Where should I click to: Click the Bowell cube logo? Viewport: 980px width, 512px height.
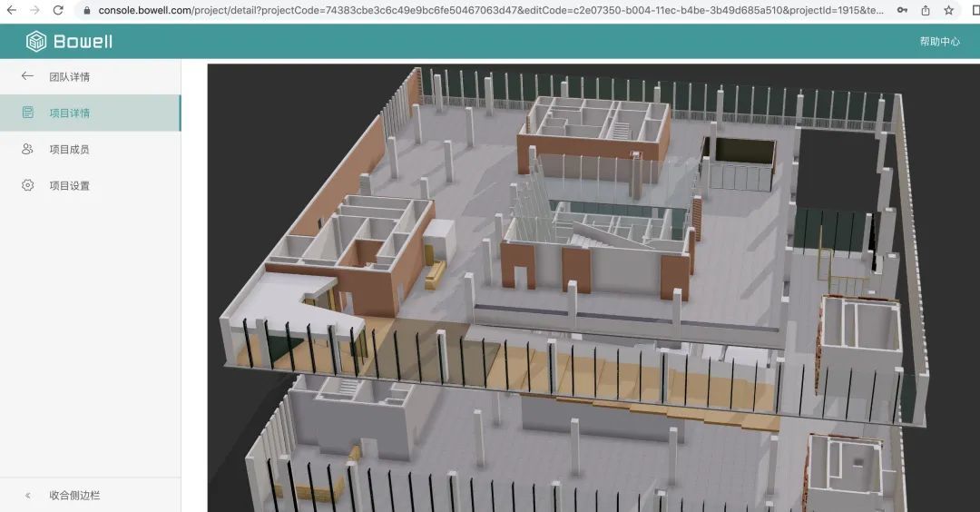(x=36, y=41)
